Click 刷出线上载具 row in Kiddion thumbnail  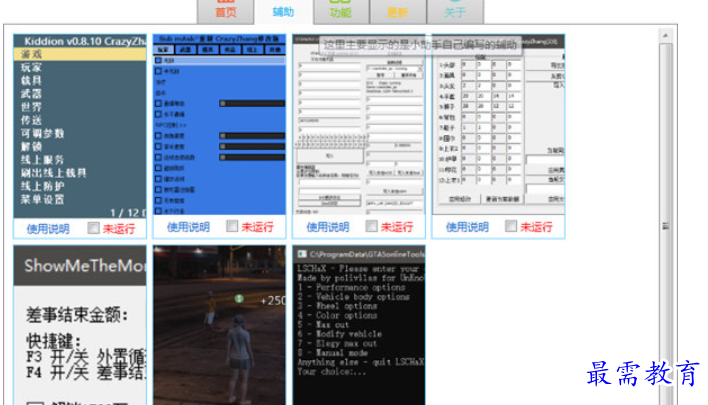pyautogui.click(x=80, y=173)
